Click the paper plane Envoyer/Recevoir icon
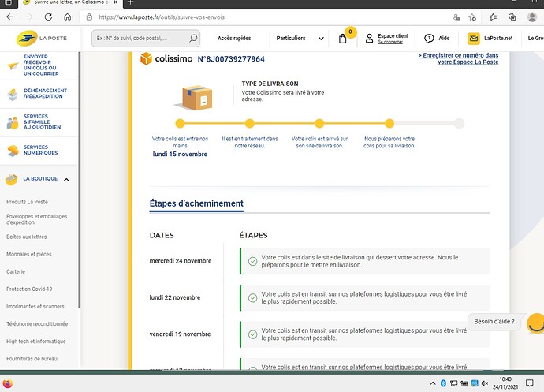The image size is (544, 392). click(x=13, y=65)
